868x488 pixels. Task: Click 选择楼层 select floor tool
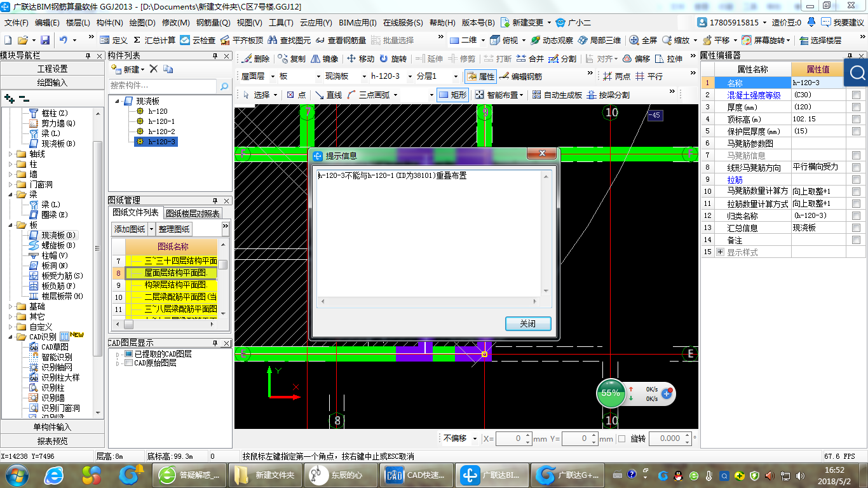(x=820, y=40)
